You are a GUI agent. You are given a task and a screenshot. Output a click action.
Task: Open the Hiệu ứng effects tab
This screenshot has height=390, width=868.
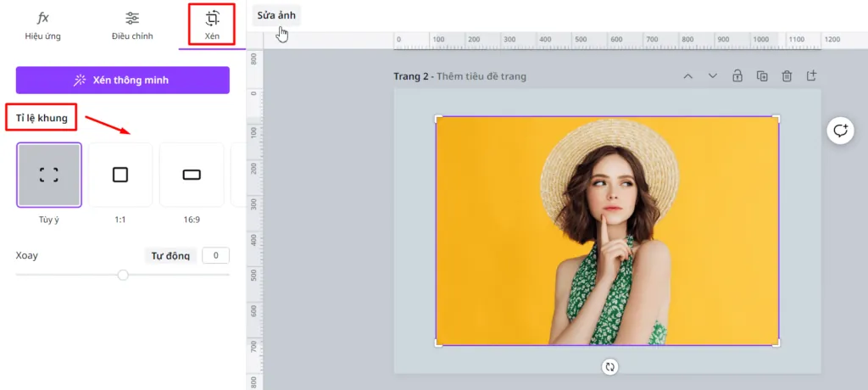pyautogui.click(x=42, y=26)
